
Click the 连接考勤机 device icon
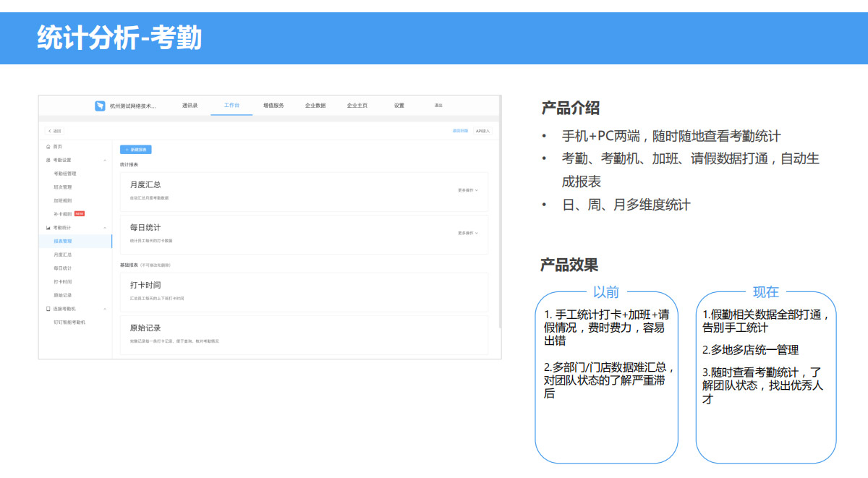coord(48,309)
